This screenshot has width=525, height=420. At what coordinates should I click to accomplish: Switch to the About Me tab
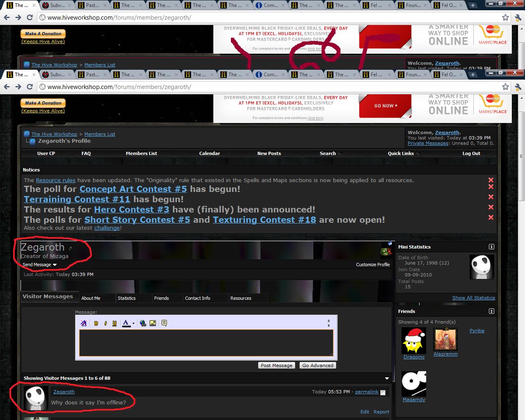(x=91, y=298)
